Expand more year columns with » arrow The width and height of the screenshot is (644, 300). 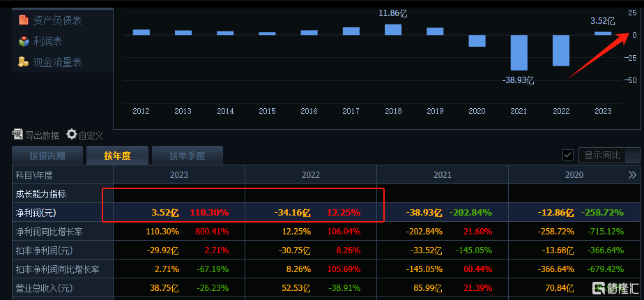click(632, 175)
